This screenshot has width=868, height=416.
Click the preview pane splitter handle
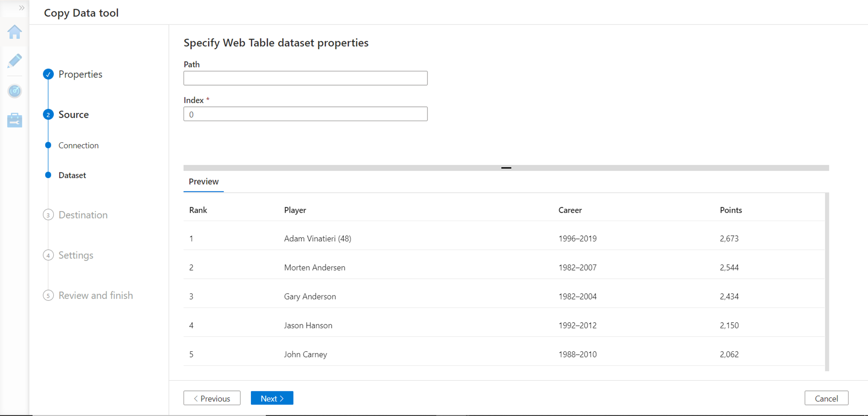506,168
